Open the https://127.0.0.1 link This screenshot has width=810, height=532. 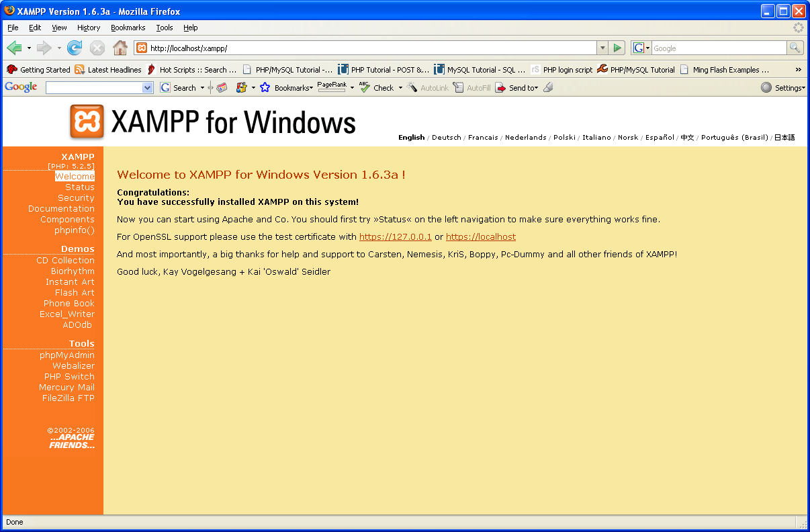pyautogui.click(x=396, y=236)
